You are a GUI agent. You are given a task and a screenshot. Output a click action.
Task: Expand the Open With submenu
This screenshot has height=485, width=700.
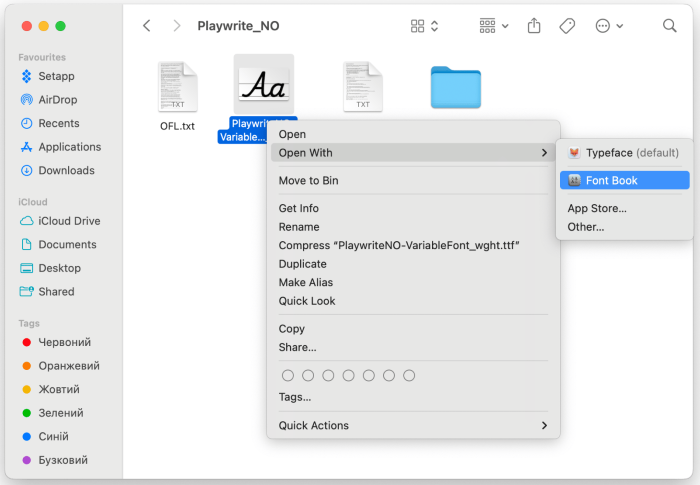413,153
